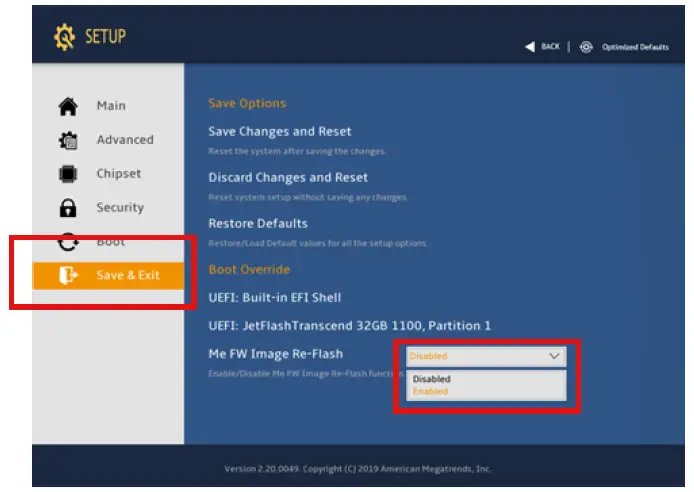This screenshot has width=694, height=492.
Task: Click the Me FW Image Re-Flash label
Action: click(276, 354)
